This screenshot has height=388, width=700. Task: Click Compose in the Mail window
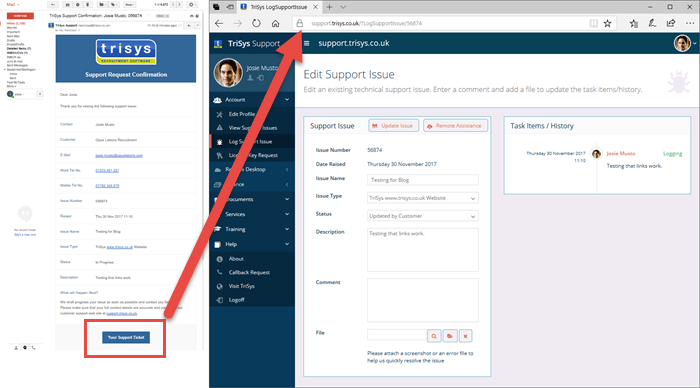pyautogui.click(x=20, y=16)
